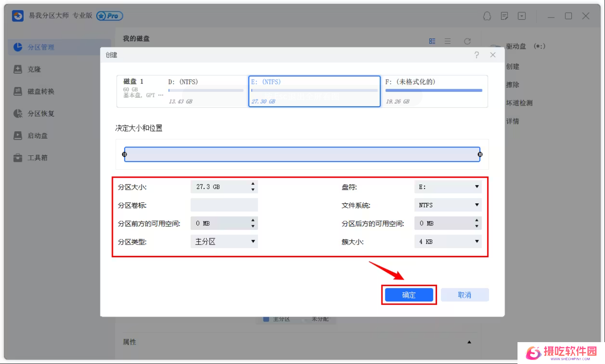The image size is (605, 364).
Task: Click the 克隆 sidebar icon
Action: (x=18, y=70)
